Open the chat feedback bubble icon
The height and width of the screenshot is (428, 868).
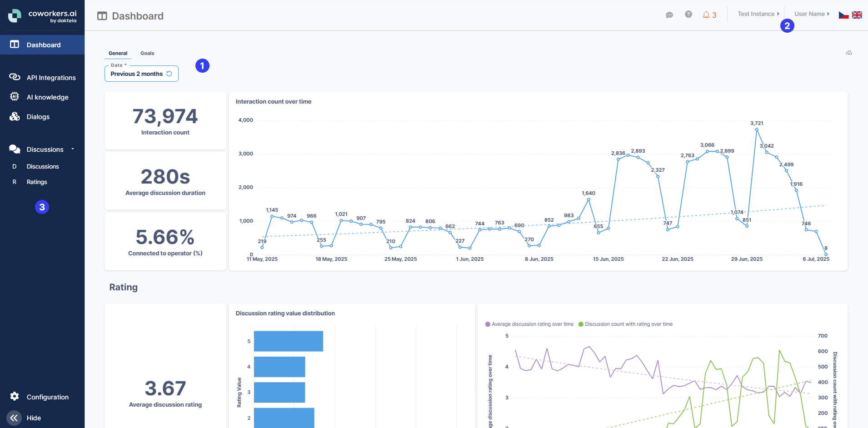(x=669, y=15)
